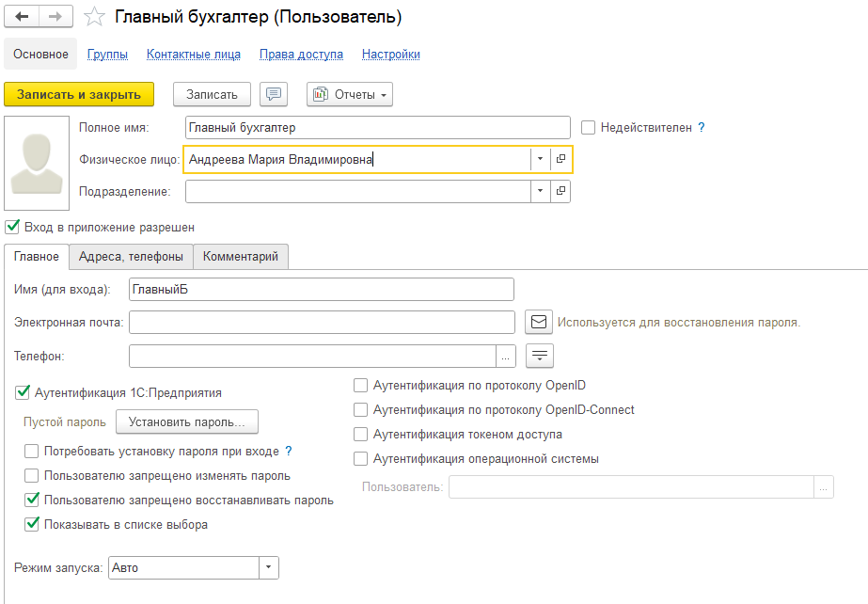868x604 pixels.
Task: Open Подразделение record via open icon
Action: (x=560, y=191)
